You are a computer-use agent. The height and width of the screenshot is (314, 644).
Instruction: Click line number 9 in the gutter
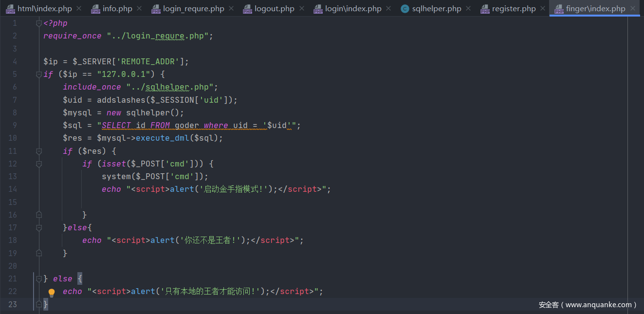pyautogui.click(x=14, y=126)
